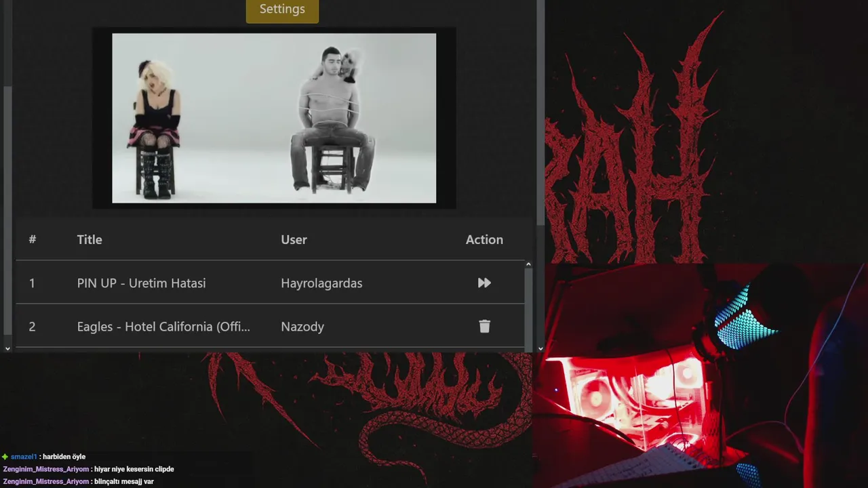Click the Title column header
Screen dimensions: 868x488
[90, 239]
